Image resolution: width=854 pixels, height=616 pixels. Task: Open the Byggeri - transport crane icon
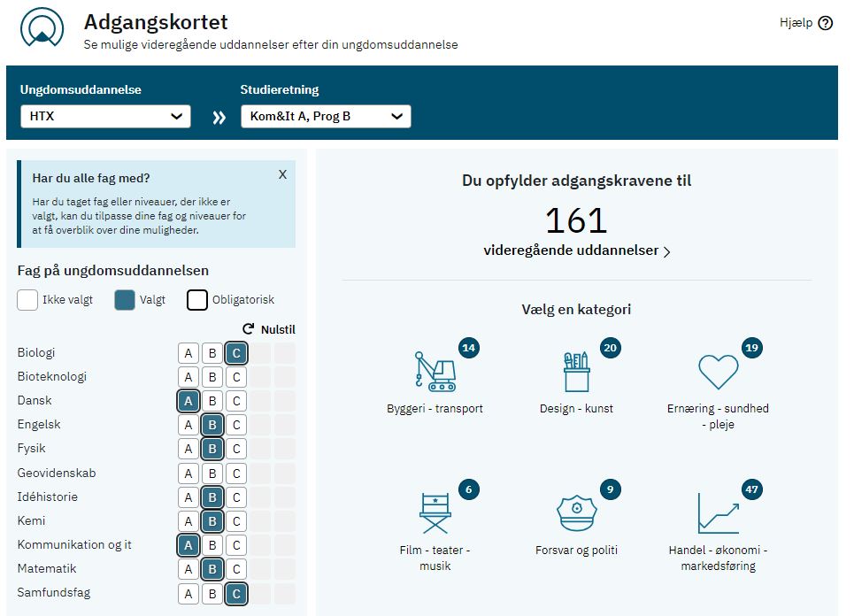click(435, 372)
